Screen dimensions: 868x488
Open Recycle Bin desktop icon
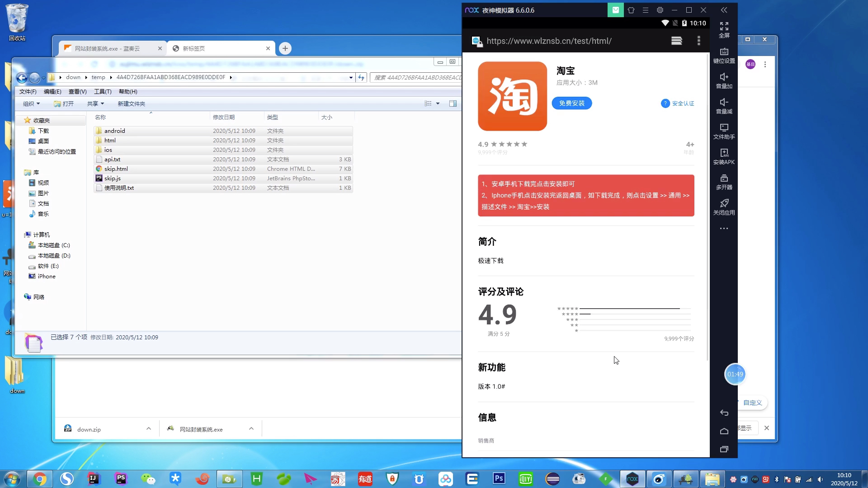[x=17, y=23]
